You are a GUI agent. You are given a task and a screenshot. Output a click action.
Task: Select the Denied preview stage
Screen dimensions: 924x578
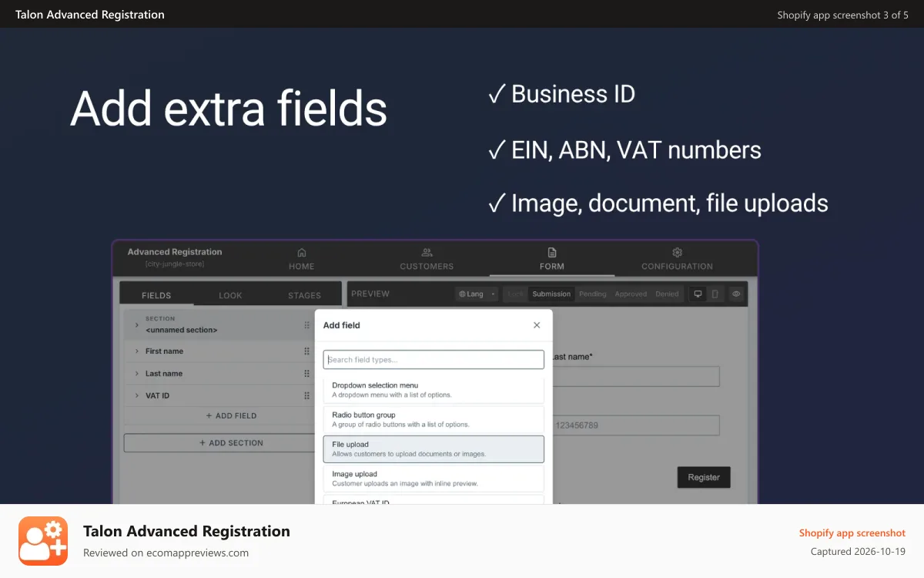coord(667,294)
